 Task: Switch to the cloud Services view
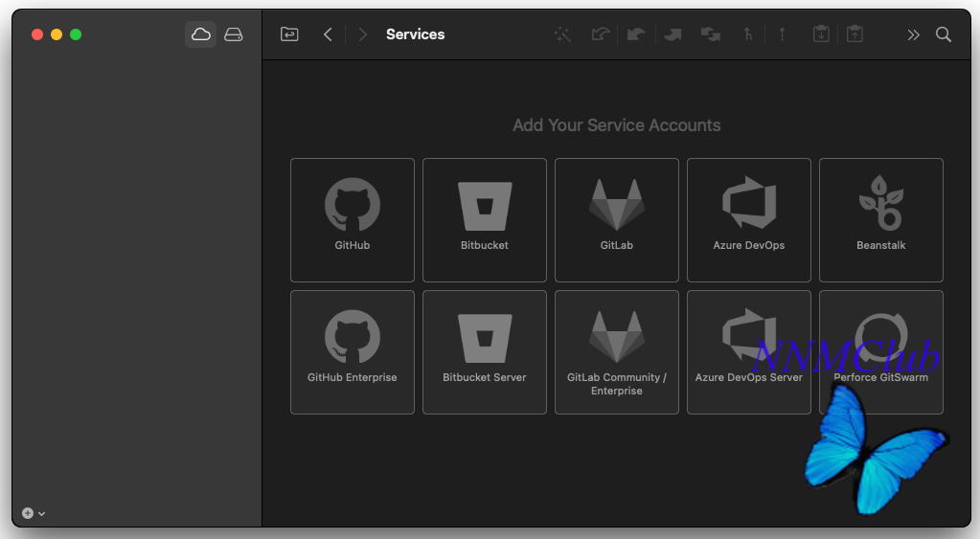(x=200, y=34)
